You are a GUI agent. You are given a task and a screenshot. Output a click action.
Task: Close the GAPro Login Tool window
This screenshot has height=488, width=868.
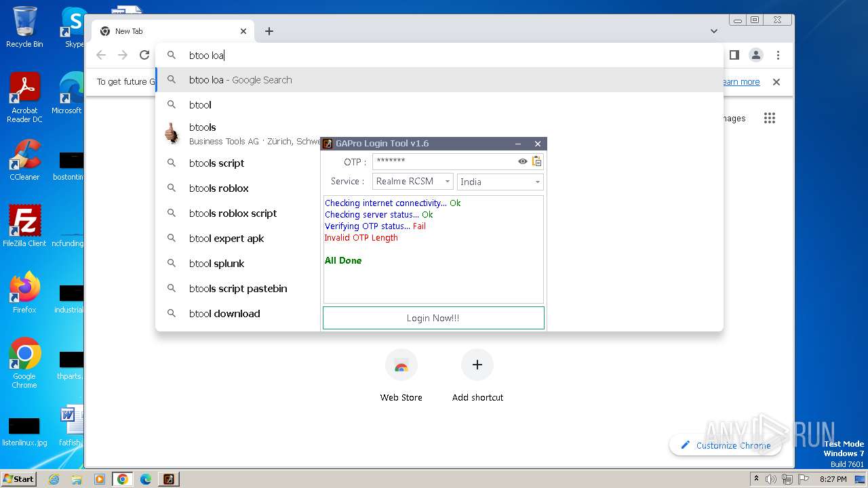pos(538,144)
